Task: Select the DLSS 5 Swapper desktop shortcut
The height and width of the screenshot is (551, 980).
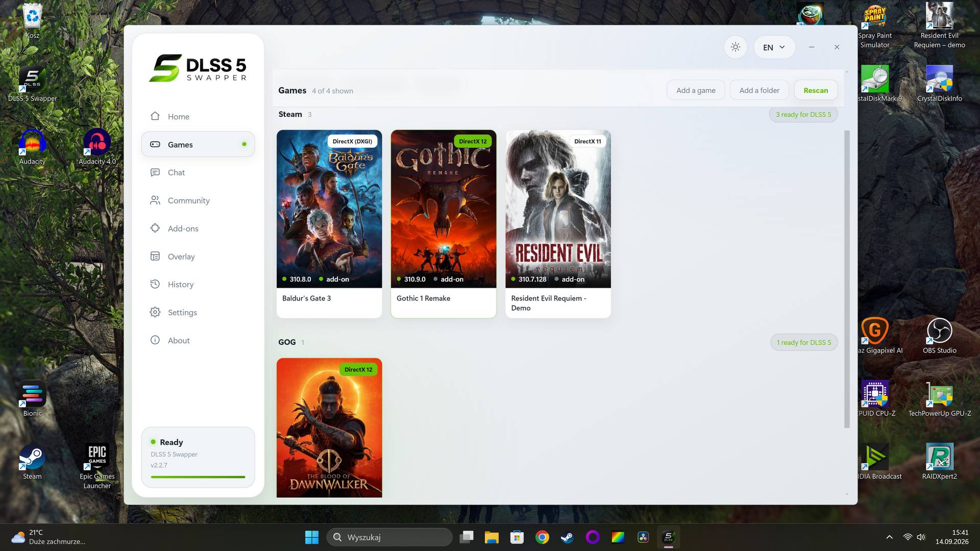Action: [32, 84]
